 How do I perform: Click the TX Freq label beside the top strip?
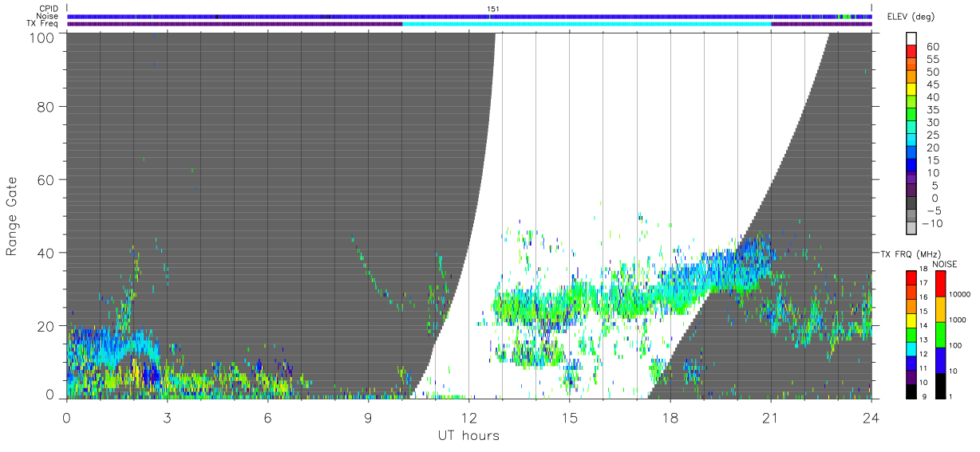pos(43,23)
